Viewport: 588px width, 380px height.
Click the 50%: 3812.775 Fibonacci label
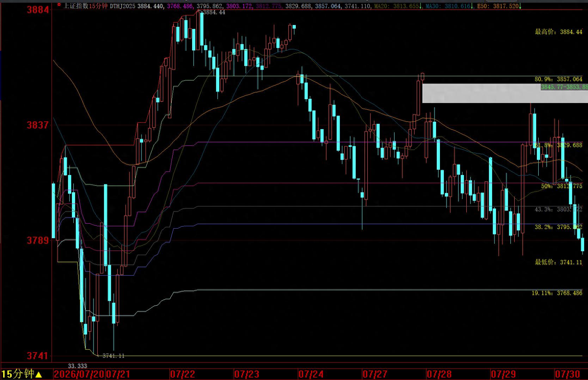[562, 186]
